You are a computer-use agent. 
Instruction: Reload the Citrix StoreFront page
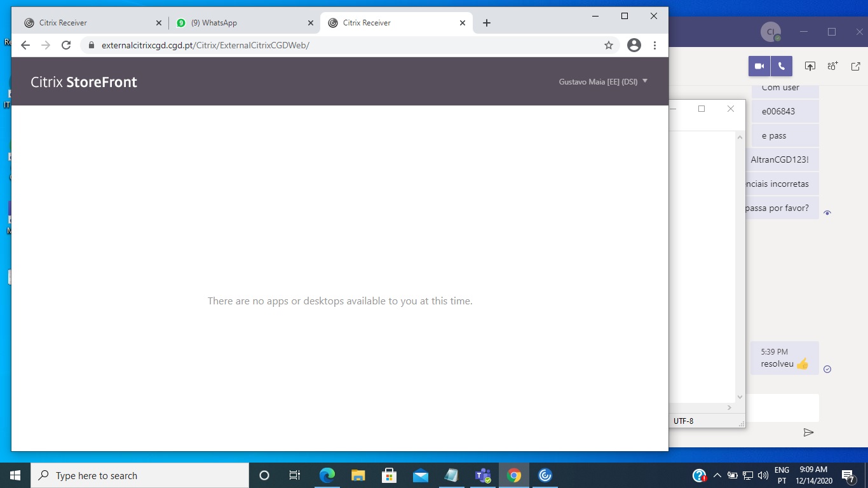66,45
